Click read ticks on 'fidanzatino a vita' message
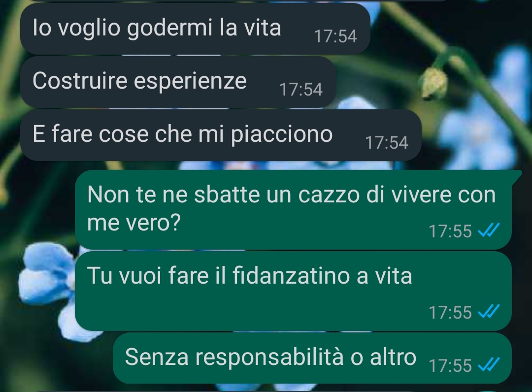This screenshot has width=532, height=392. [489, 312]
